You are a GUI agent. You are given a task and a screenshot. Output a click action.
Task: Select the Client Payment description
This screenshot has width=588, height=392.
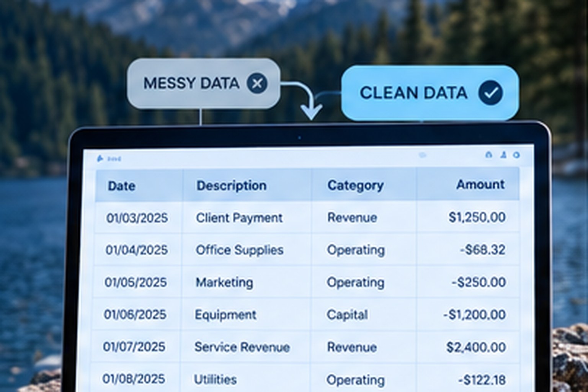click(239, 218)
